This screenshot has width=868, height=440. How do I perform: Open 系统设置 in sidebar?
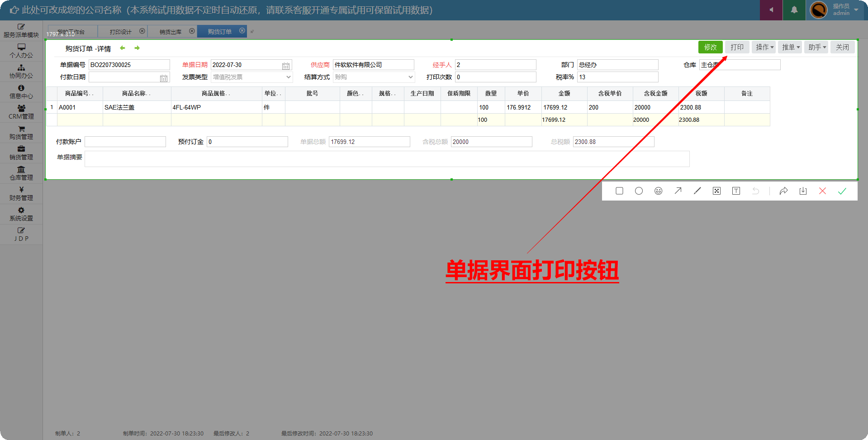[21, 214]
